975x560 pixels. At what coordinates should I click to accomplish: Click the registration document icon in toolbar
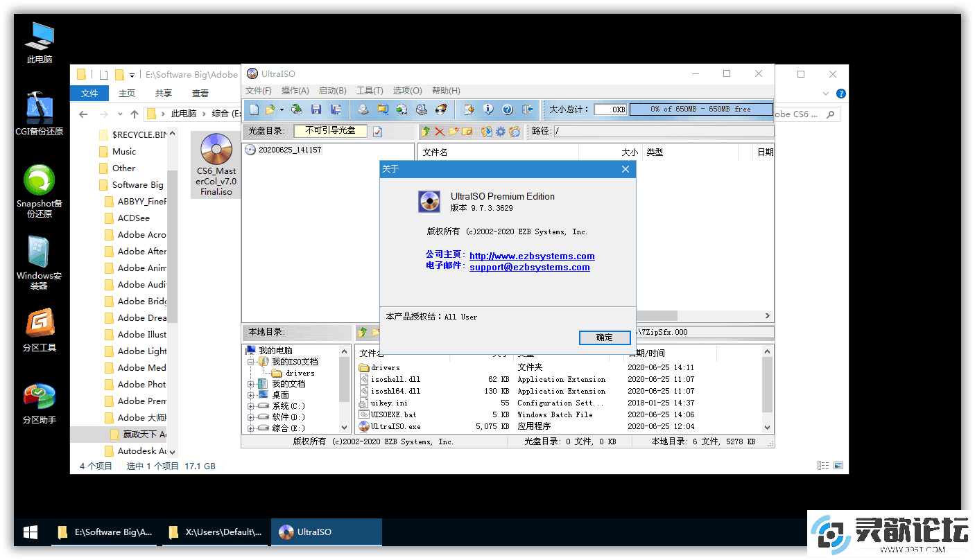pyautogui.click(x=469, y=110)
